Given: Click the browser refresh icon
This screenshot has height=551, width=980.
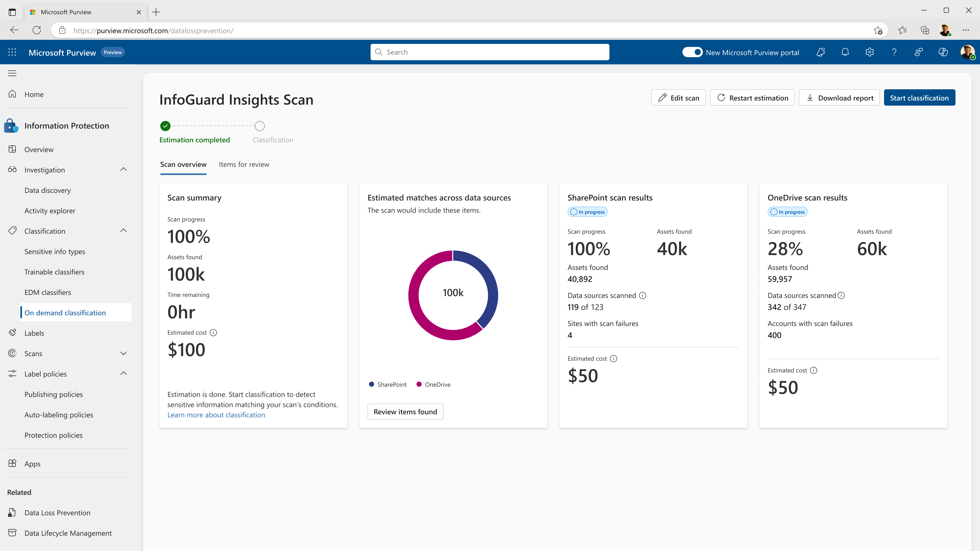Looking at the screenshot, I should (x=37, y=30).
